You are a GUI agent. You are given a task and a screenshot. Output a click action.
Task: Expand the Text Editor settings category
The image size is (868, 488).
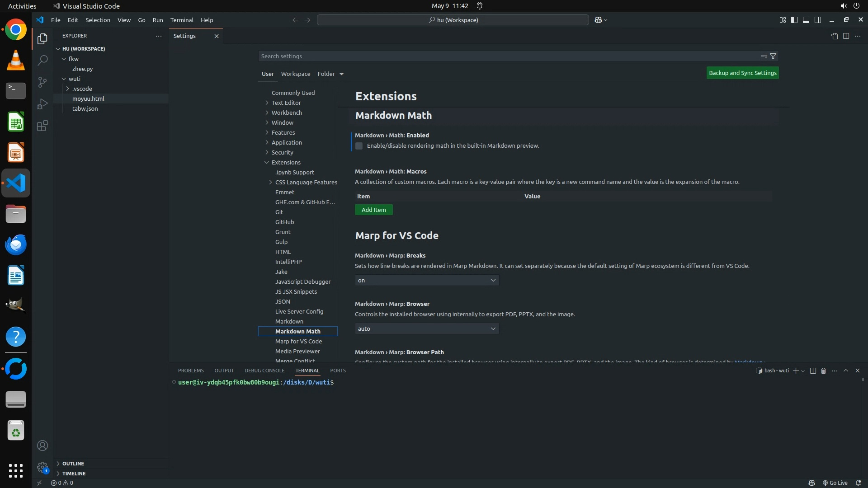(286, 103)
